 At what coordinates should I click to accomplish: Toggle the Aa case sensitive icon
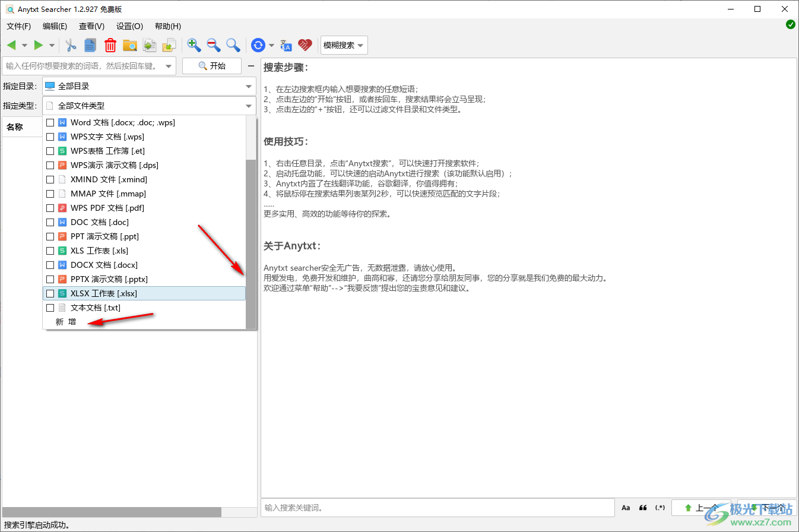[x=626, y=508]
